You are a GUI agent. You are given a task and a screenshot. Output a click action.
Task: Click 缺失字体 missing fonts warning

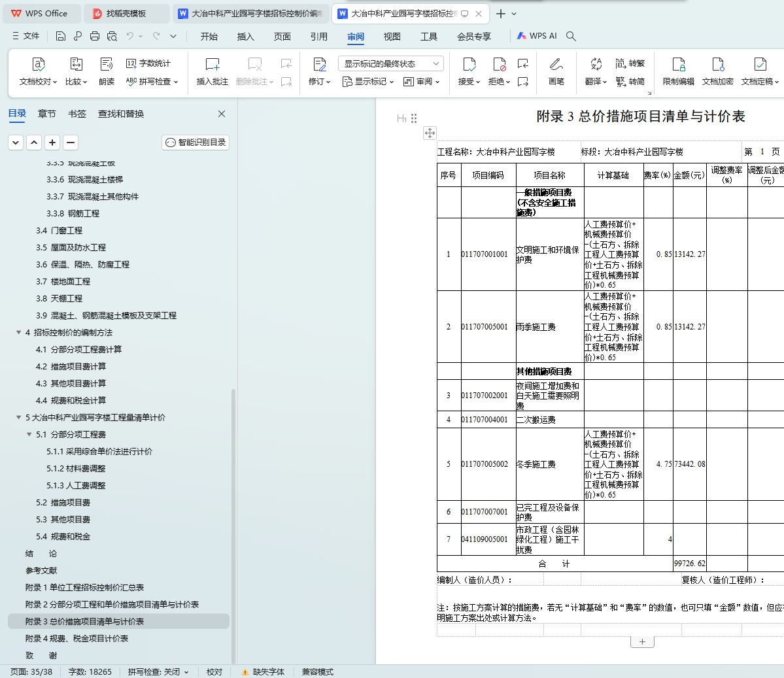(264, 671)
